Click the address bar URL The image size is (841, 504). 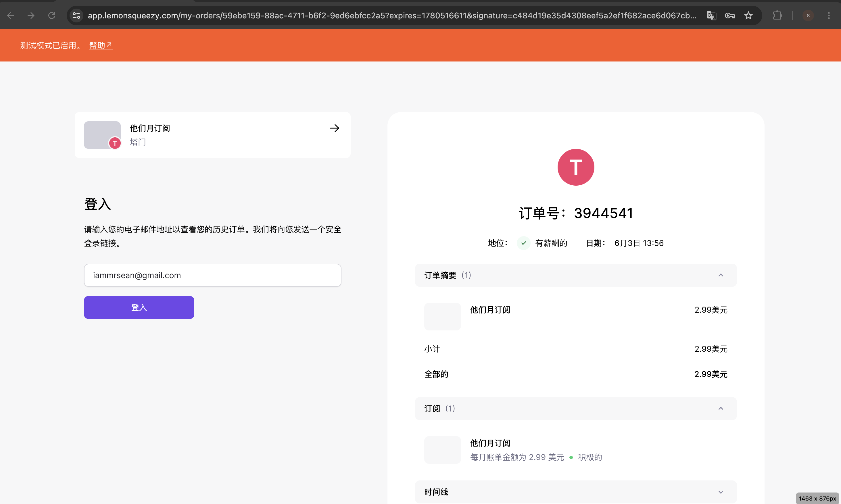click(x=392, y=15)
